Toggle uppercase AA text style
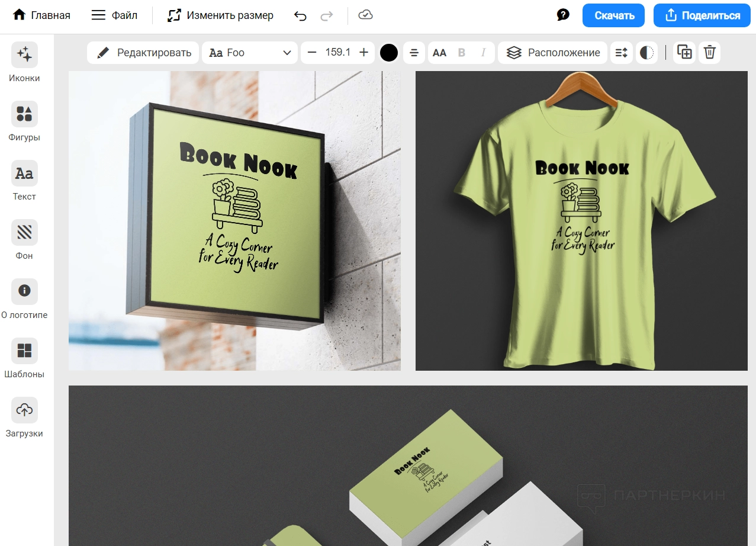The height and width of the screenshot is (546, 756). click(x=439, y=53)
